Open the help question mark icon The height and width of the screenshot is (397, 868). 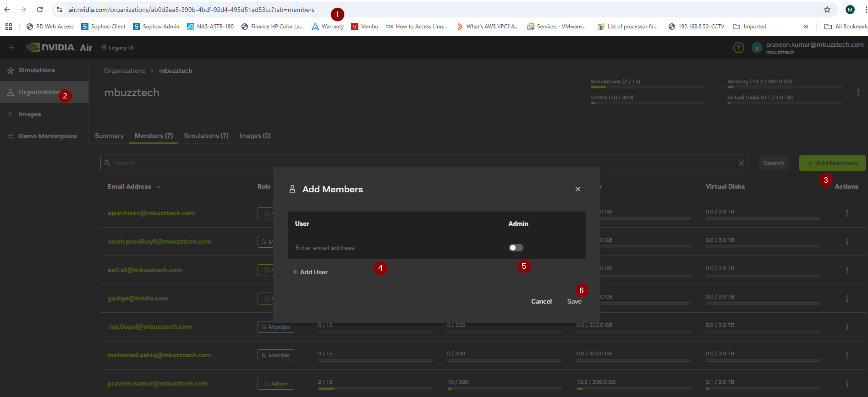point(738,48)
